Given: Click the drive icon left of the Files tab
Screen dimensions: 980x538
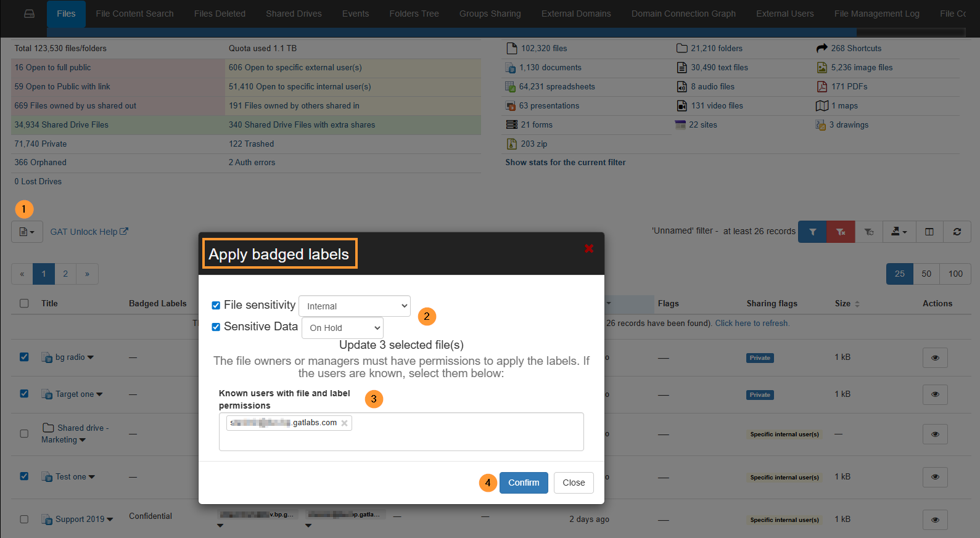Looking at the screenshot, I should (x=29, y=14).
